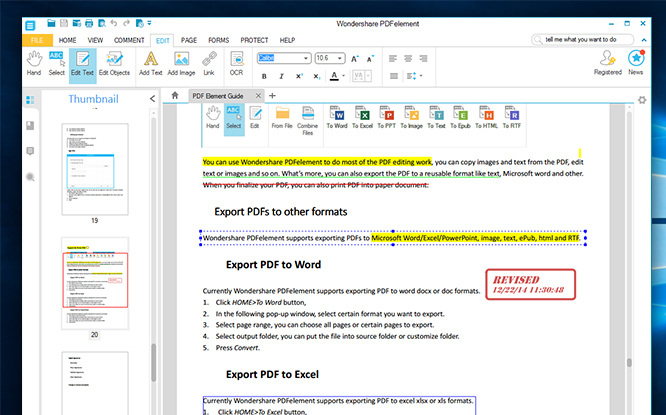The image size is (666, 415).
Task: Open the blue application menu icon
Action: pos(30,25)
